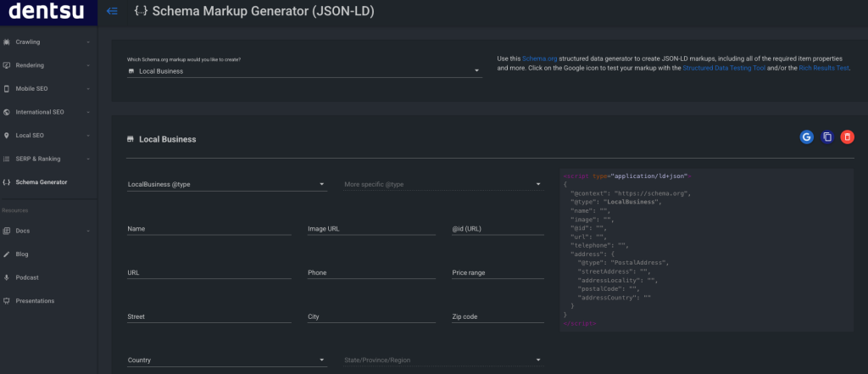Click the "@type": "PostalAddress" code line
This screenshot has width=868, height=374.
coord(623,263)
